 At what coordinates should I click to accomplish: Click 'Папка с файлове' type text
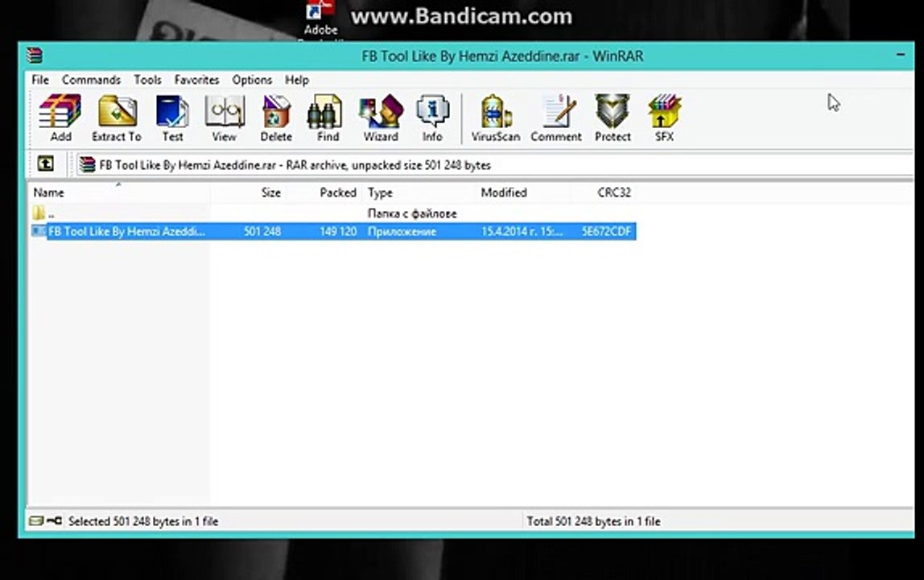[x=412, y=213]
